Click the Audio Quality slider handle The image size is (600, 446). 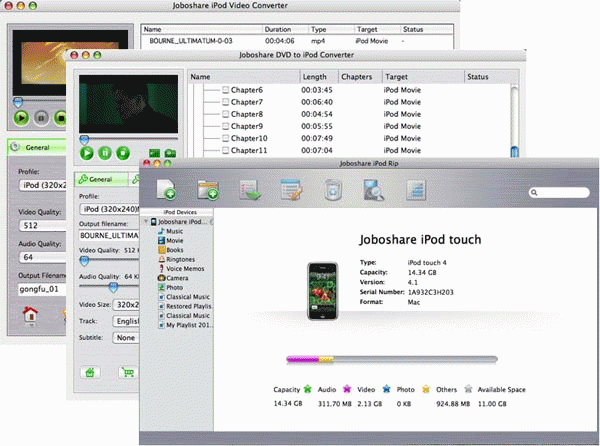[x=113, y=287]
